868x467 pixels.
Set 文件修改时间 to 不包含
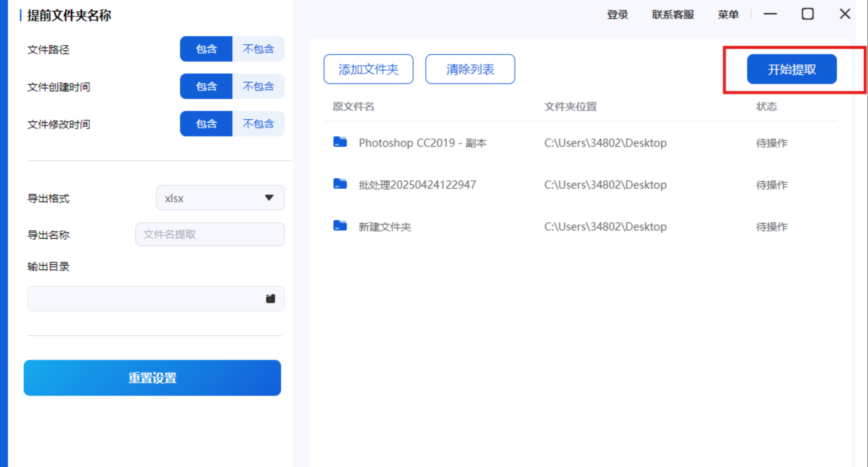[259, 124]
